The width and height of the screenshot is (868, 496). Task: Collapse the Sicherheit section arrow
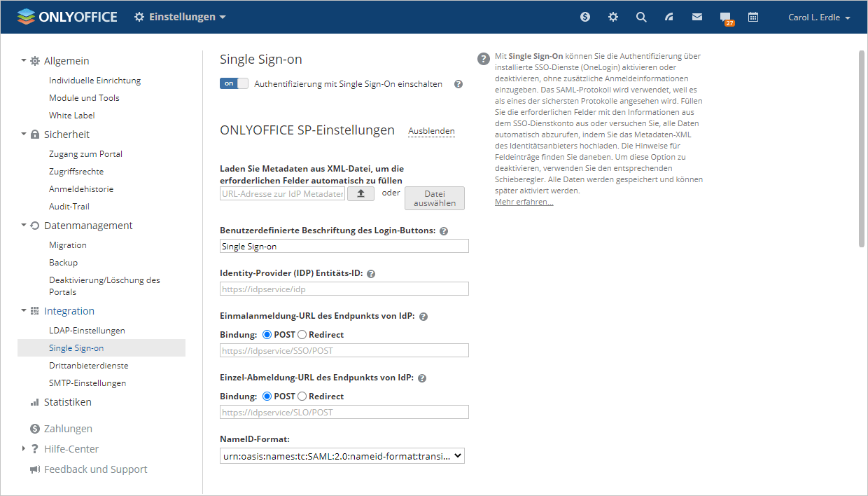(x=23, y=135)
